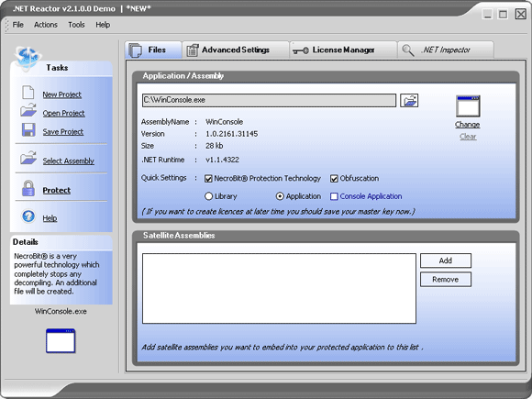Switch to the Files tab
This screenshot has height=399, width=532.
coord(154,50)
